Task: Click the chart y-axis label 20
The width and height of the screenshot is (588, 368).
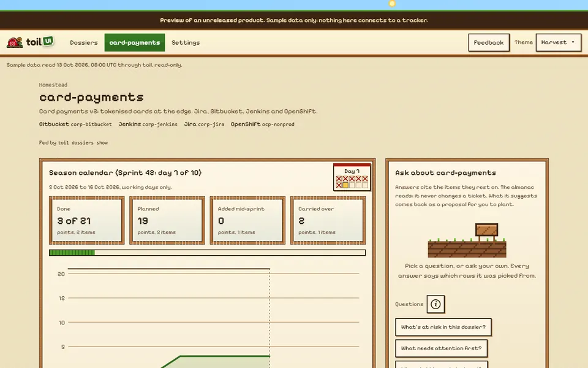Action: [x=61, y=274]
